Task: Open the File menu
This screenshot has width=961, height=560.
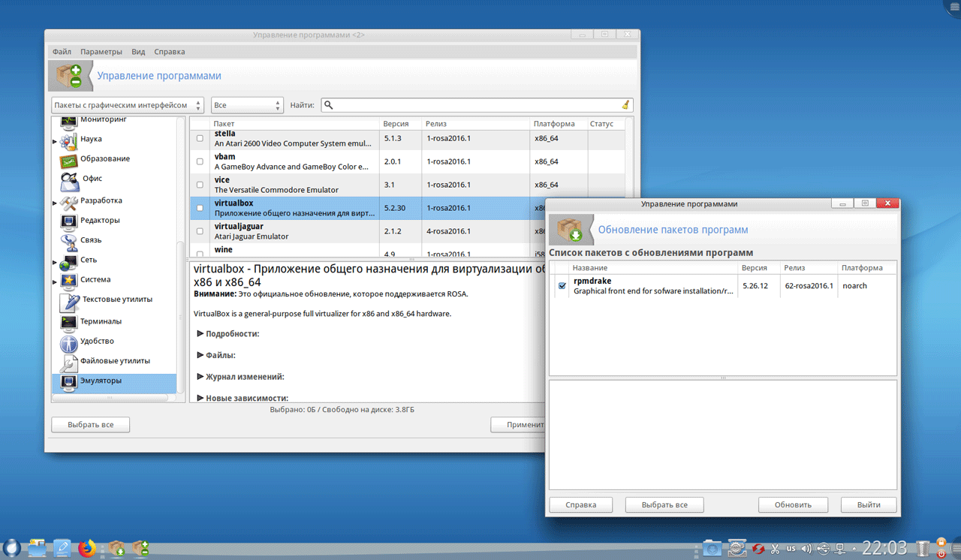Action: [62, 52]
